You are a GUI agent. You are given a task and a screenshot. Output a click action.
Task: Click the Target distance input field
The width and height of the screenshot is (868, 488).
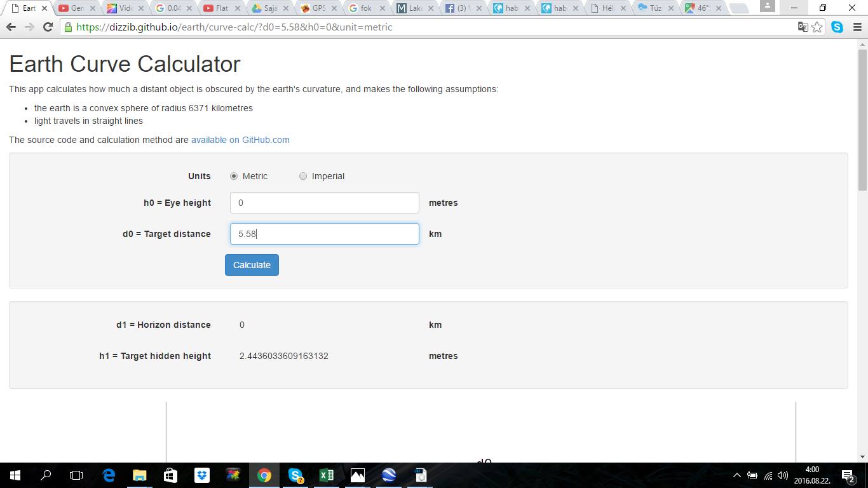tap(324, 234)
